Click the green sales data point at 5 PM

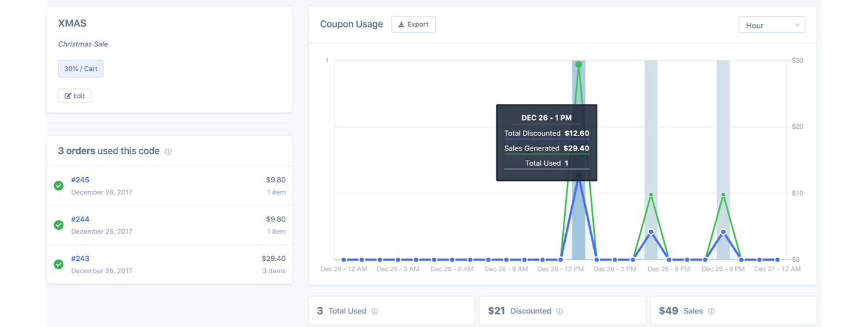click(651, 195)
